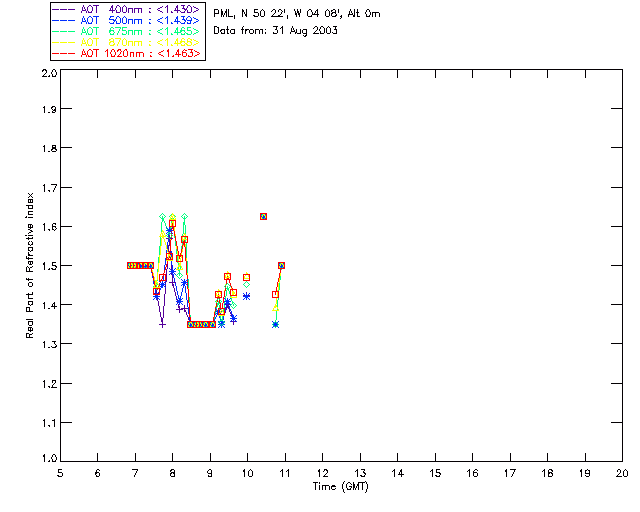Click the Data from 31 Aug 2003 text
The height and width of the screenshot is (512, 640).
(276, 31)
